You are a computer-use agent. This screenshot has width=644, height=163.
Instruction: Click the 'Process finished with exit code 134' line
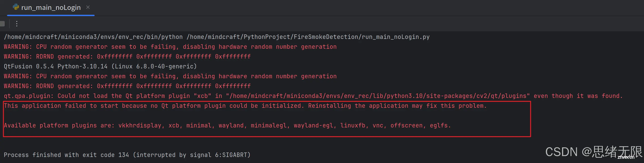[x=127, y=155]
